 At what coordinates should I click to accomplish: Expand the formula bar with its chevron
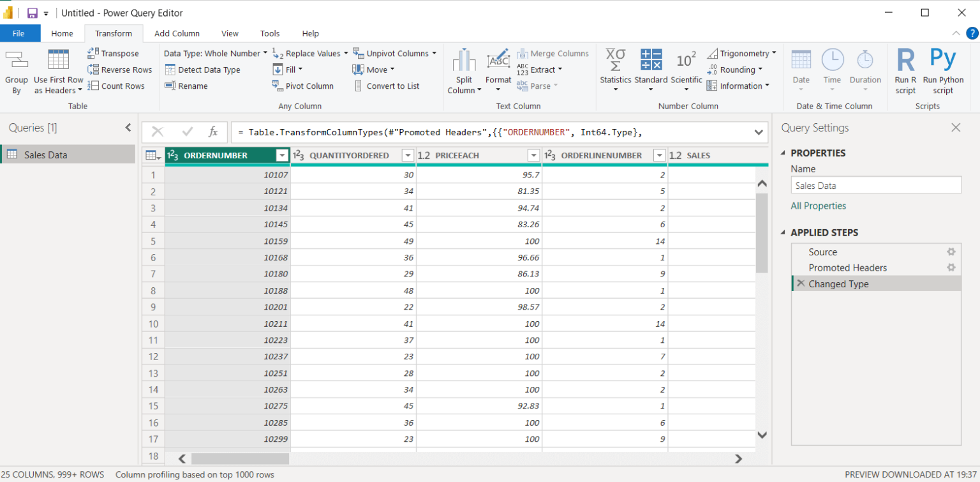pyautogui.click(x=759, y=132)
